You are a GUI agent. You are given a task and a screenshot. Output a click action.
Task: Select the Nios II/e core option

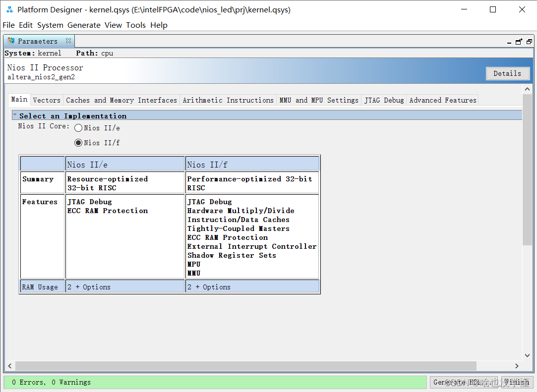[x=78, y=128]
